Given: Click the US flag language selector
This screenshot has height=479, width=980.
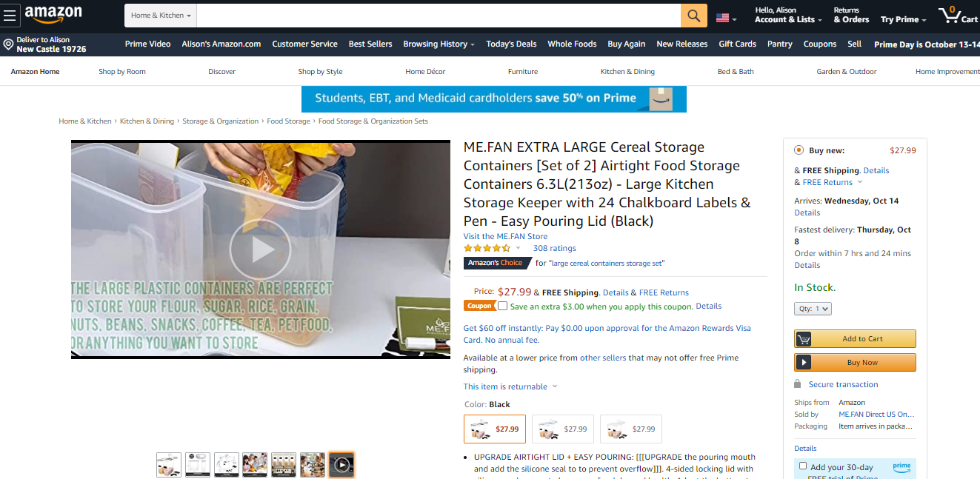Looking at the screenshot, I should tap(726, 18).
